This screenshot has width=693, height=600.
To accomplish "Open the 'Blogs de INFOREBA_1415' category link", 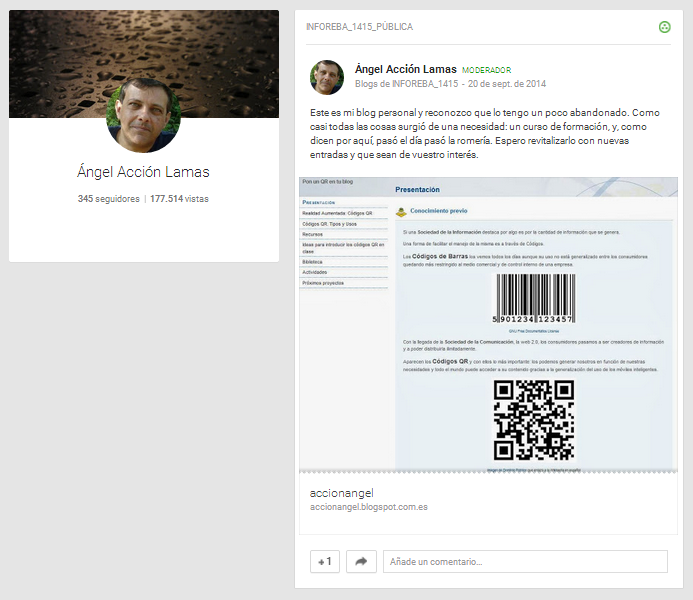I will (406, 84).
